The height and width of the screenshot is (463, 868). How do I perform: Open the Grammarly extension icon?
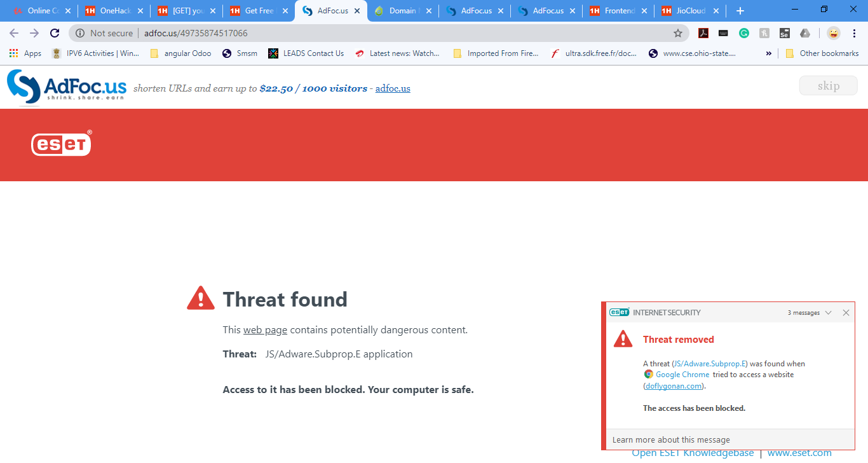[743, 33]
